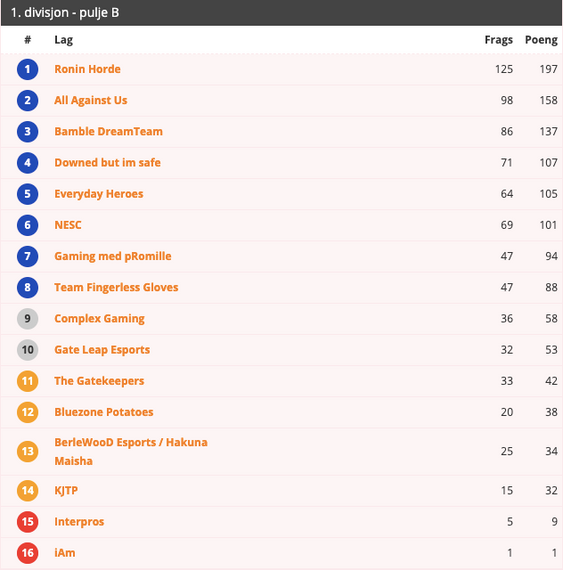Screen dimensions: 563x570
Task: Select the NESC team link
Action: coord(68,225)
